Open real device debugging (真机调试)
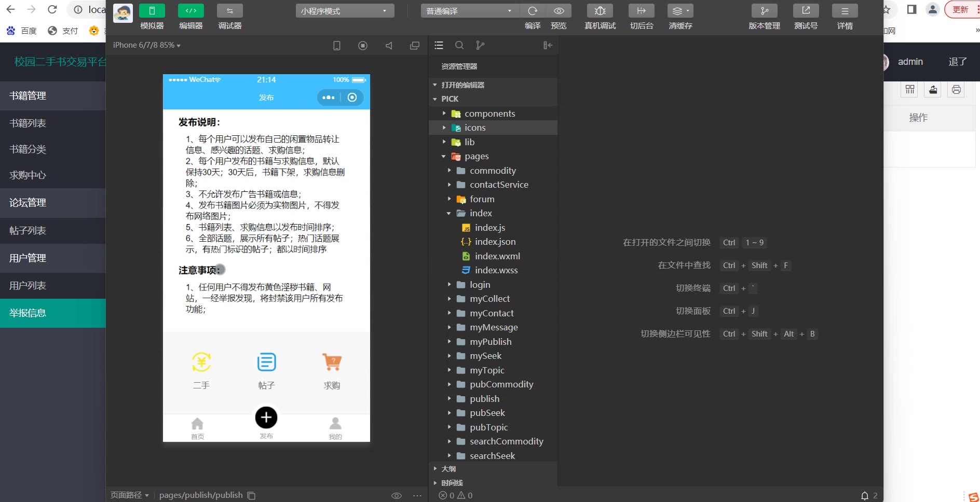 click(600, 11)
